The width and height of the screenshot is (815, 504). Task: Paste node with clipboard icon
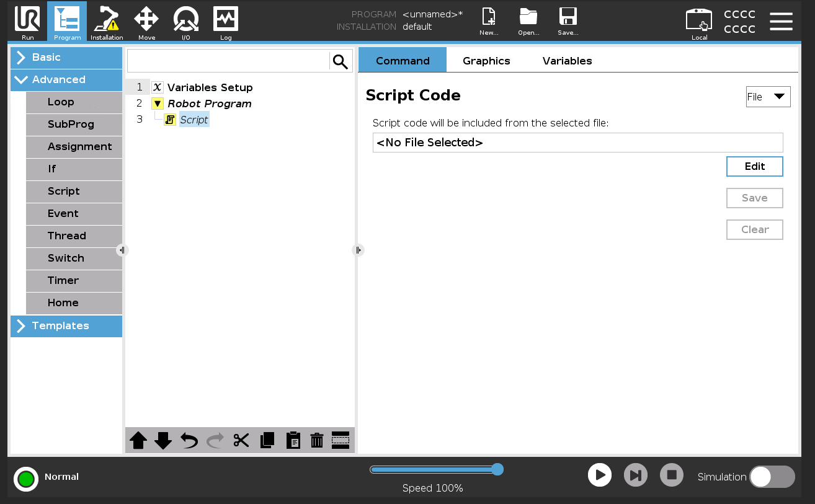pos(293,441)
